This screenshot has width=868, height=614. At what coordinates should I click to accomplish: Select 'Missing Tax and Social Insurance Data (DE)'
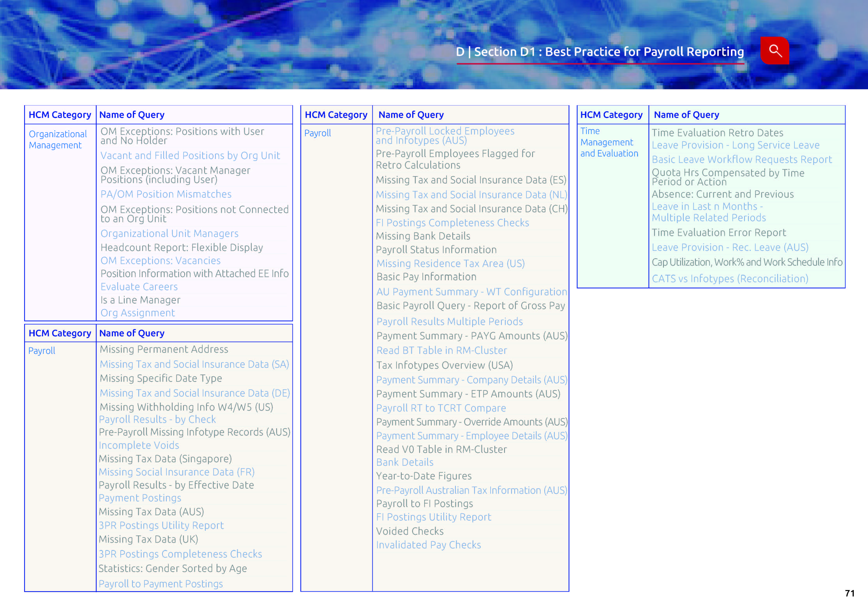click(195, 393)
